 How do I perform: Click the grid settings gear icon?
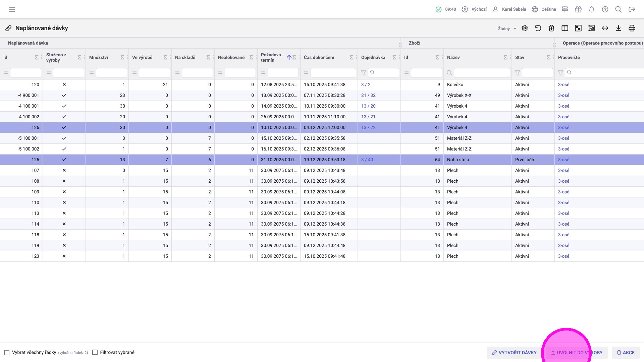click(x=525, y=28)
